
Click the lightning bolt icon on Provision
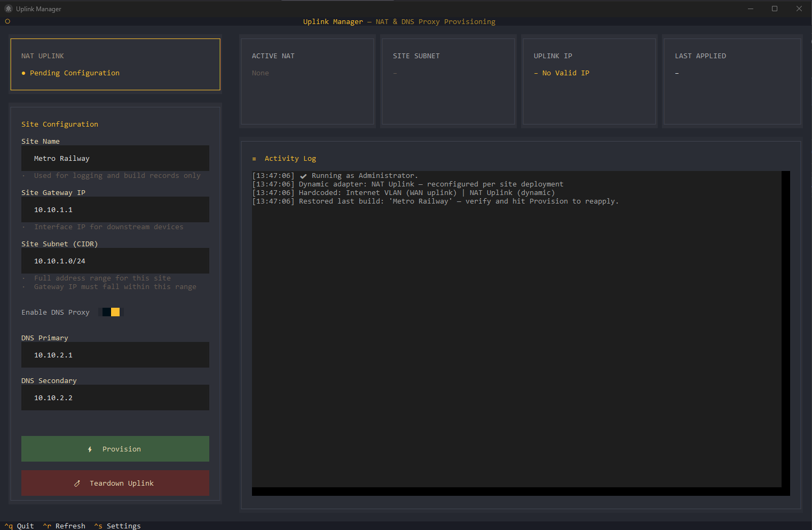point(90,449)
